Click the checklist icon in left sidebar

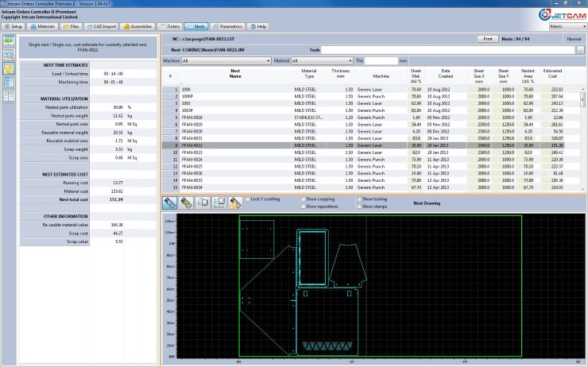pyautogui.click(x=8, y=84)
